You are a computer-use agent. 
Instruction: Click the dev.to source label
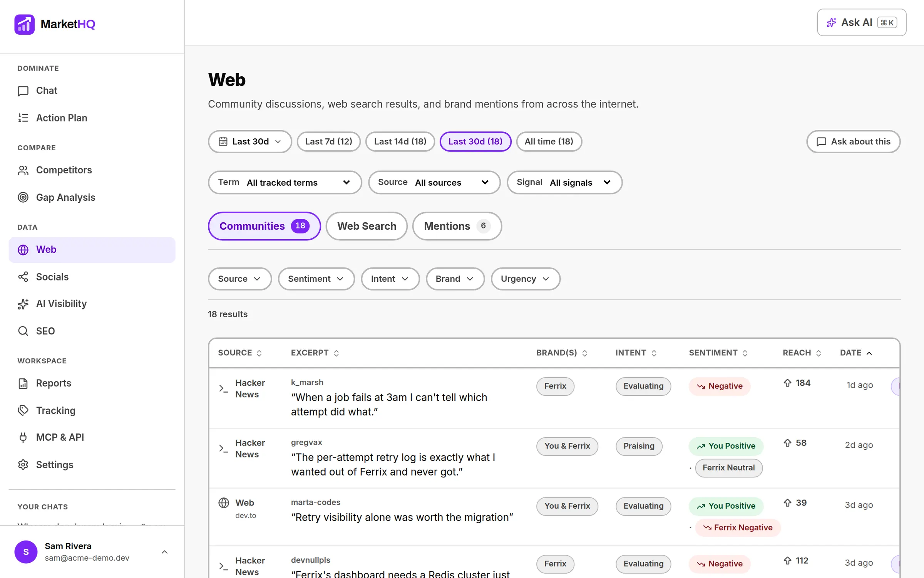[246, 516]
